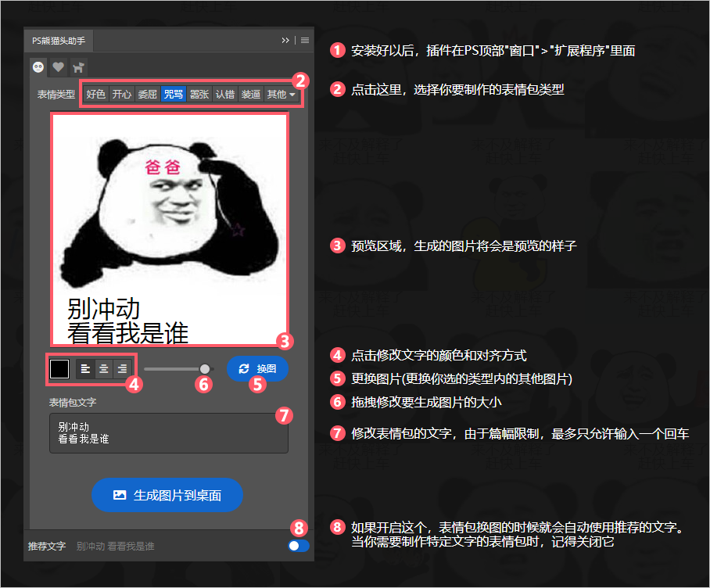Select the PS熊猫头助手 panel tab

click(59, 41)
